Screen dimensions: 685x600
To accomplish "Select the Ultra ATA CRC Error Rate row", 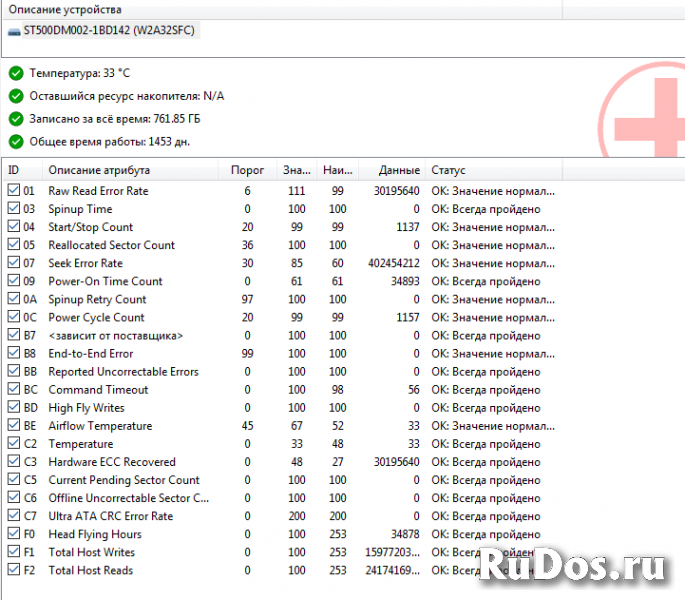I will coord(110,516).
